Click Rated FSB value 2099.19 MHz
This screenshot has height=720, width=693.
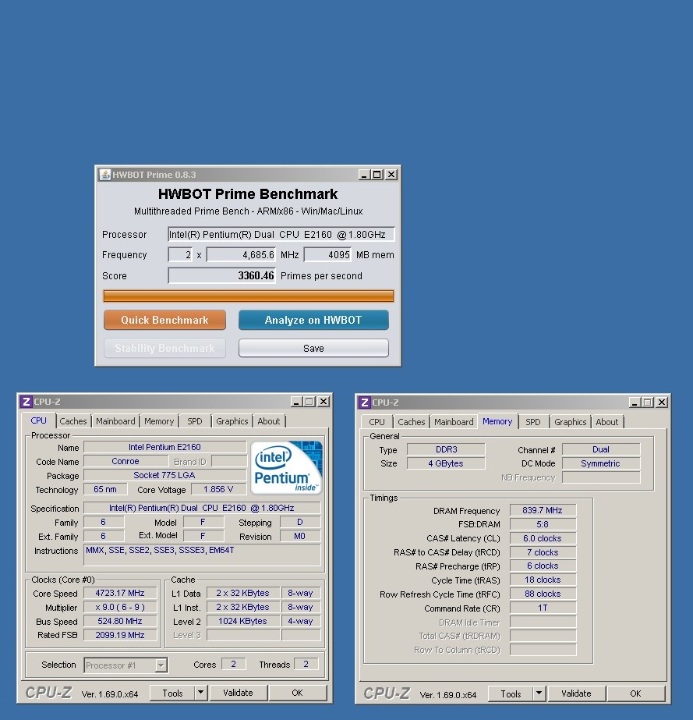[x=120, y=635]
